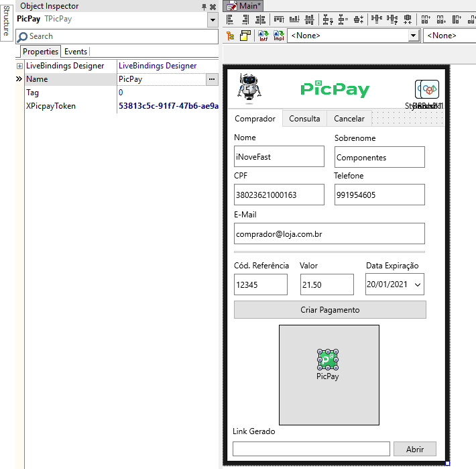This screenshot has height=469, width=476.
Task: Click the Intf navigation toolbar icon
Action: pyautogui.click(x=263, y=36)
